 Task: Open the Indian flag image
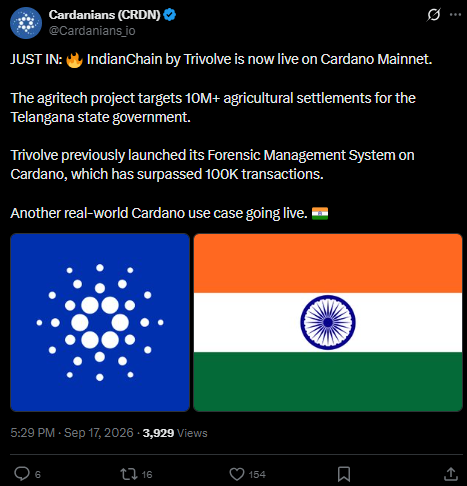pos(328,322)
